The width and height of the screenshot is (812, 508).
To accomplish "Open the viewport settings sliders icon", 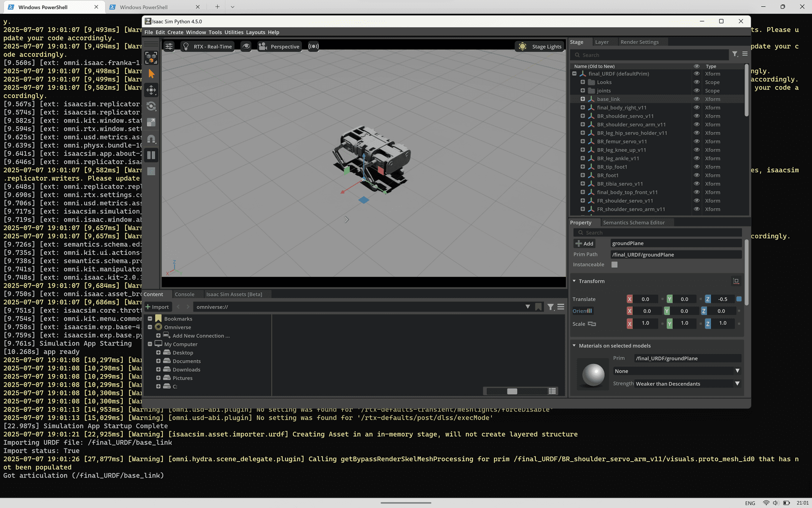I will (x=169, y=46).
